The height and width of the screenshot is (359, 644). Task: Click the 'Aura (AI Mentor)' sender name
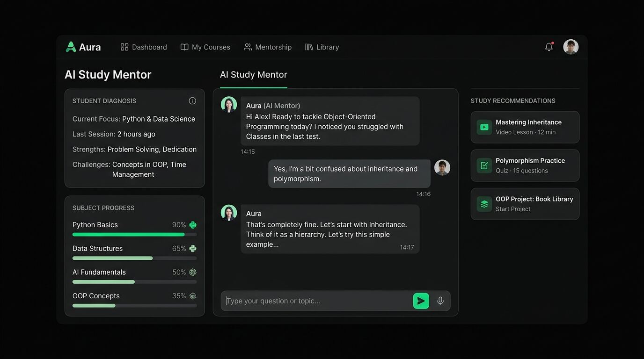point(273,106)
